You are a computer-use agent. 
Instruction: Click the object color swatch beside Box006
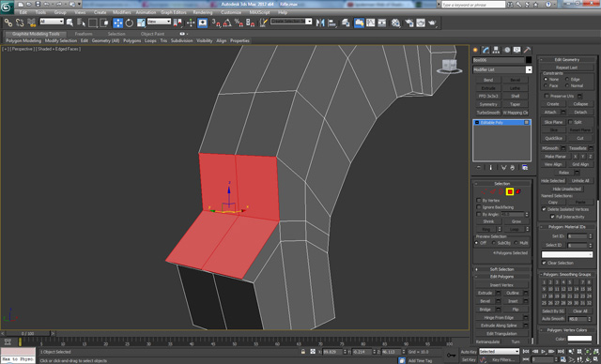(529, 60)
